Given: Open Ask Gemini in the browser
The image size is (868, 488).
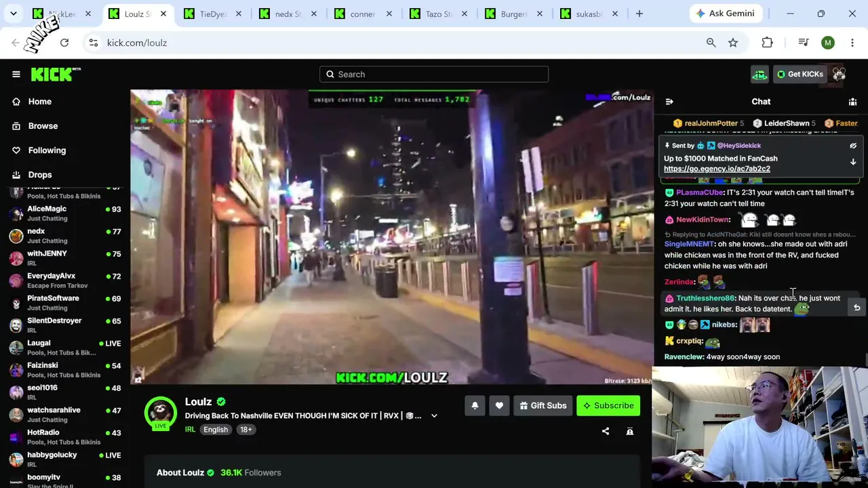Looking at the screenshot, I should (x=725, y=14).
